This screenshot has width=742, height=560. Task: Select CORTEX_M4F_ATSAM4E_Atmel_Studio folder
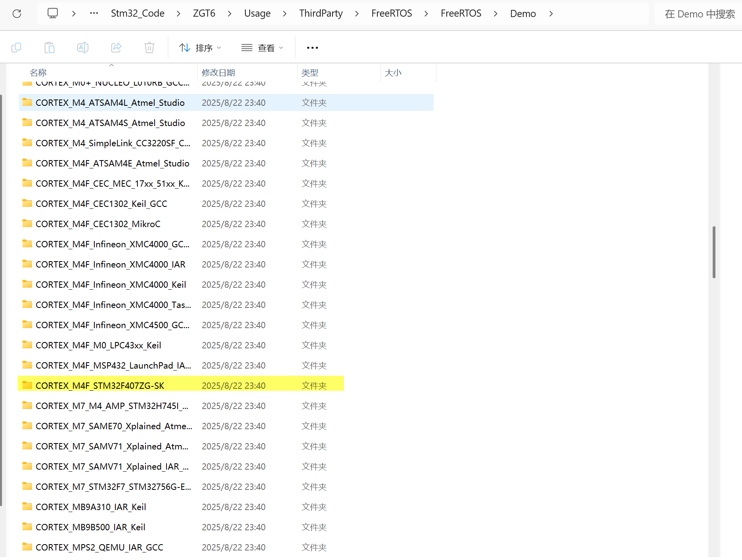tap(226, 163)
